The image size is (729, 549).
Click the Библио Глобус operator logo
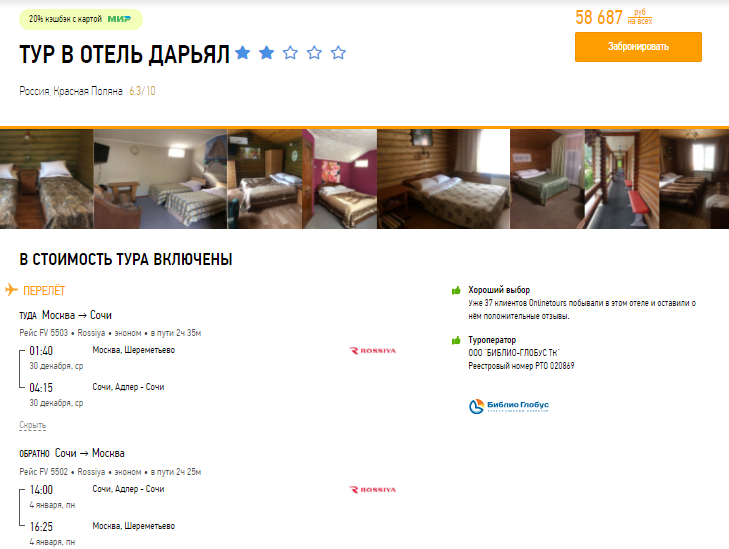[x=509, y=406]
